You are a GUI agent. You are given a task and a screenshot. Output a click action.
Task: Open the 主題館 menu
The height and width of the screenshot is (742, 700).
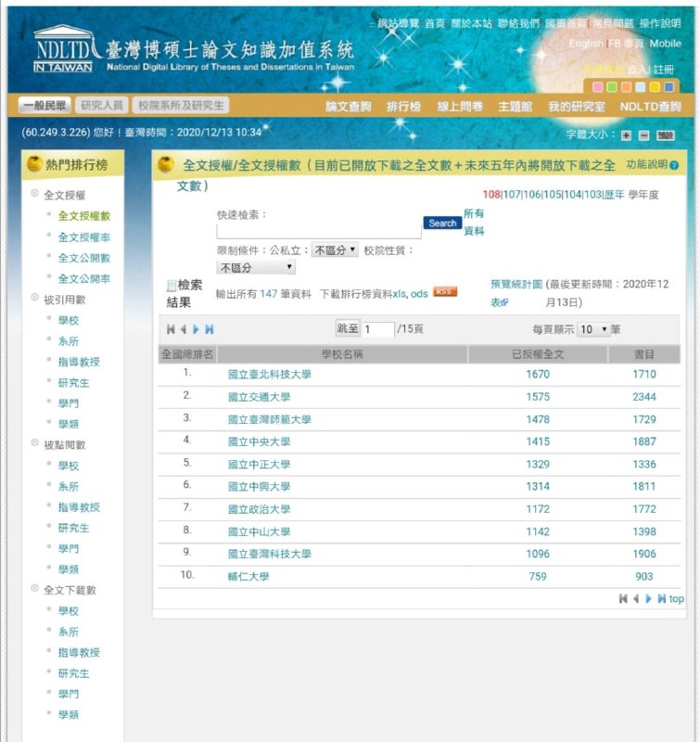(x=515, y=107)
